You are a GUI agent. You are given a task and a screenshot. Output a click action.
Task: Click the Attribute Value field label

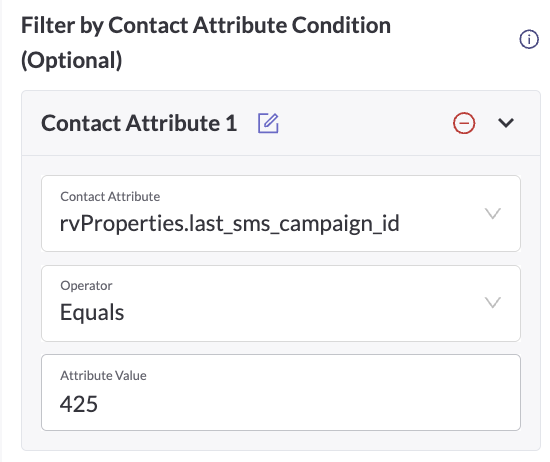coord(103,375)
